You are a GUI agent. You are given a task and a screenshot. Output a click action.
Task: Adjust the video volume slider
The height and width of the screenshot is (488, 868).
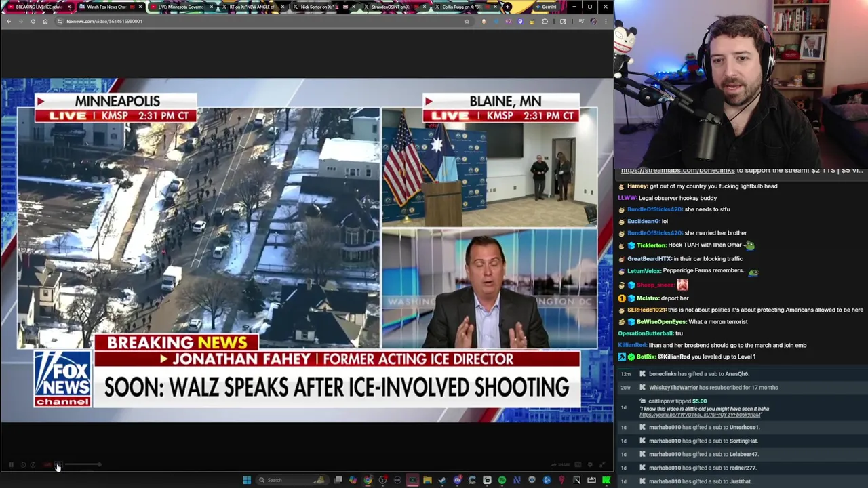point(83,465)
